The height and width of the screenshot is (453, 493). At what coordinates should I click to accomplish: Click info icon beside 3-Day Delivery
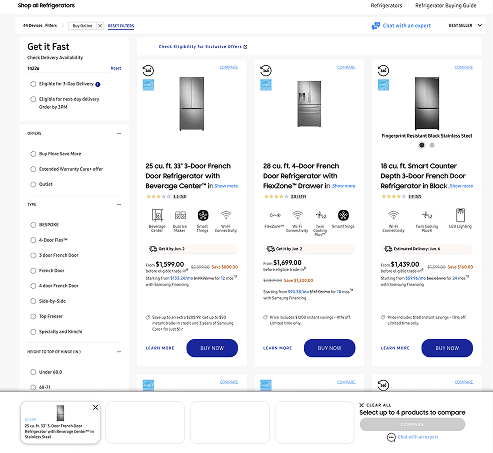click(98, 84)
